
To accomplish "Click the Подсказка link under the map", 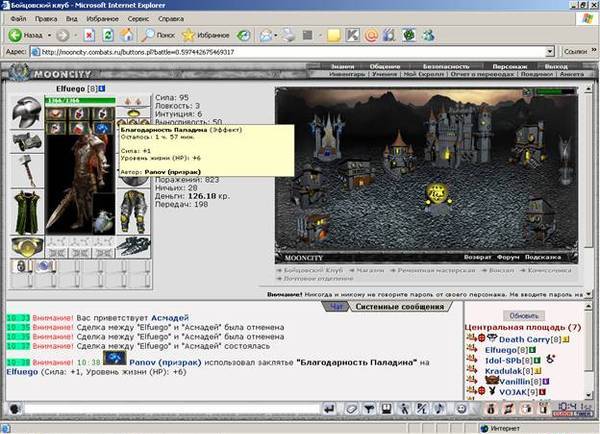I will (543, 257).
